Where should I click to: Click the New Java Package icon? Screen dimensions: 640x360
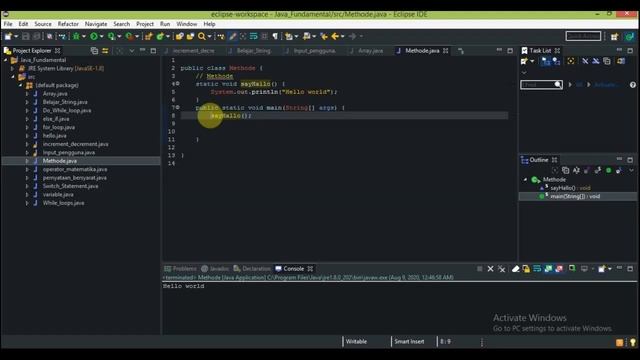149,36
